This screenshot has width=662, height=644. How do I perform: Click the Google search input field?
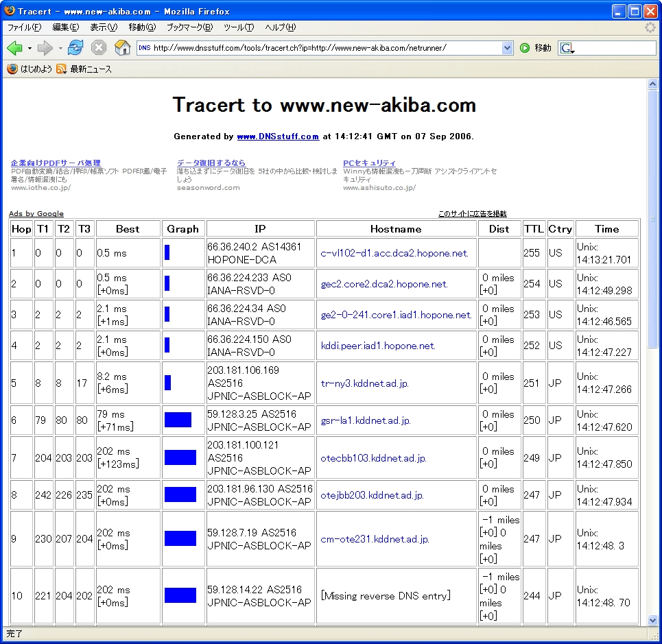pyautogui.click(x=615, y=48)
